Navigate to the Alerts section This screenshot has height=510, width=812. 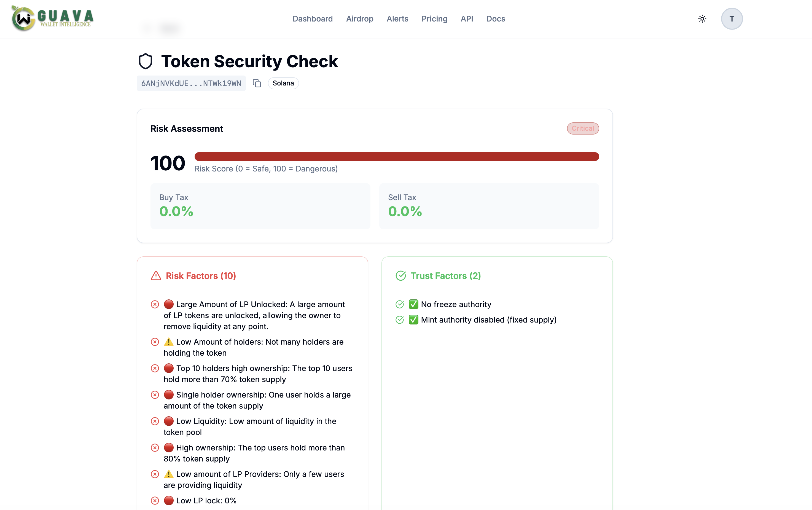(x=397, y=18)
